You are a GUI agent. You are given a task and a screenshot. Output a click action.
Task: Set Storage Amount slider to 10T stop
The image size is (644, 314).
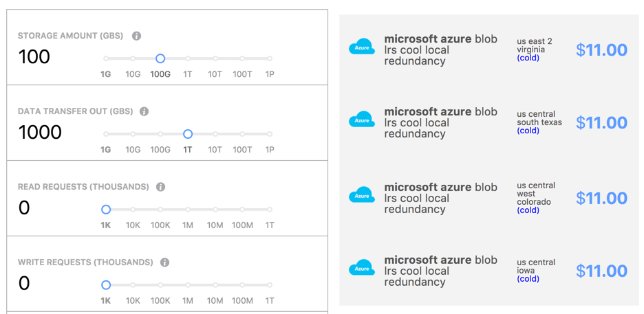(215, 58)
